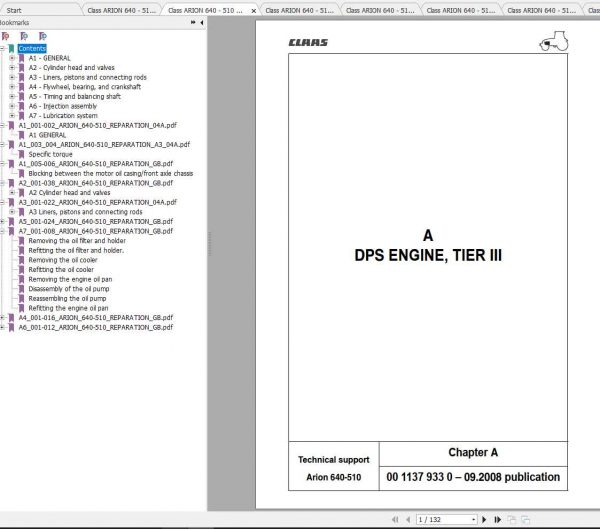Click the bookmark icon beside Specific torque

click(x=21, y=154)
